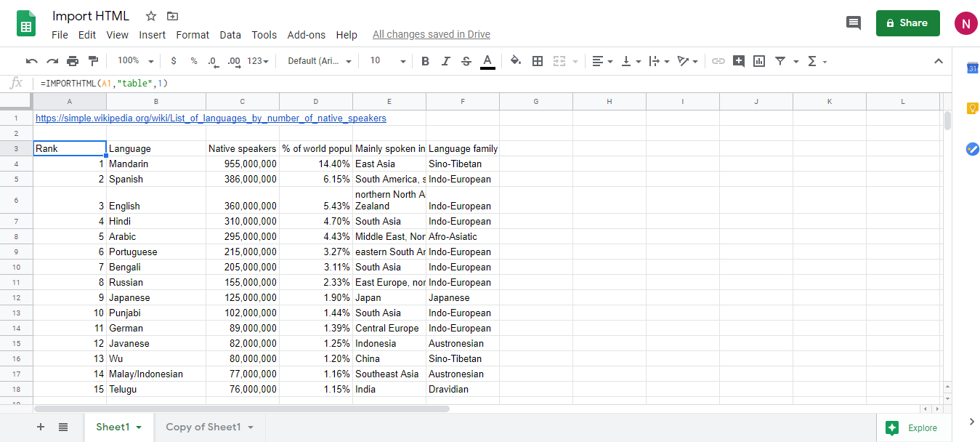980x442 pixels.
Task: Open the N account avatar
Action: click(965, 23)
